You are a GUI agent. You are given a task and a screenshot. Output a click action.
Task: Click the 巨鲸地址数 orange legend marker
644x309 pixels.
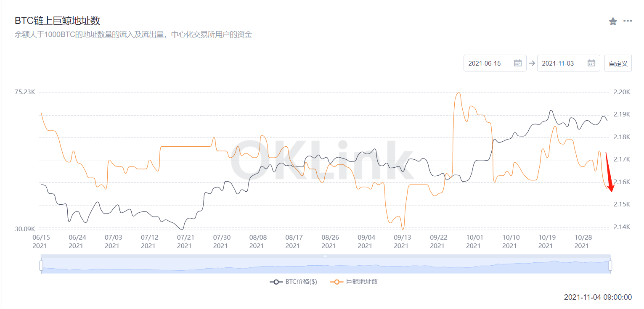[337, 282]
